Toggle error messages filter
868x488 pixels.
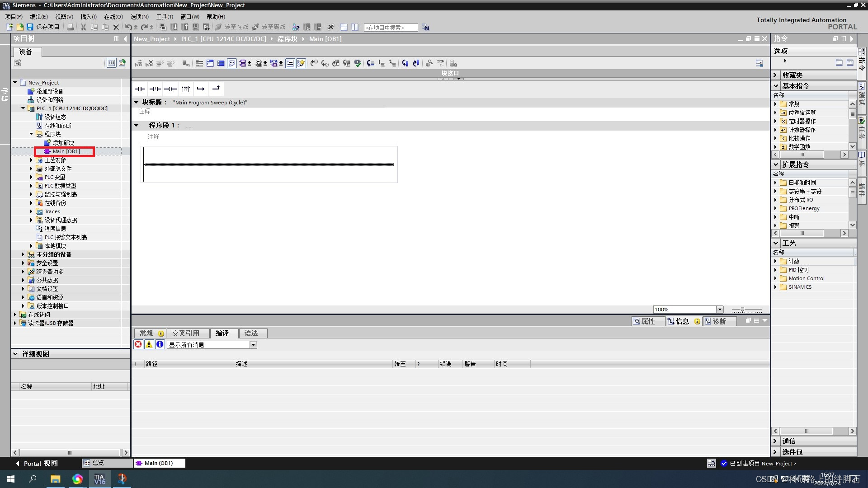(138, 344)
